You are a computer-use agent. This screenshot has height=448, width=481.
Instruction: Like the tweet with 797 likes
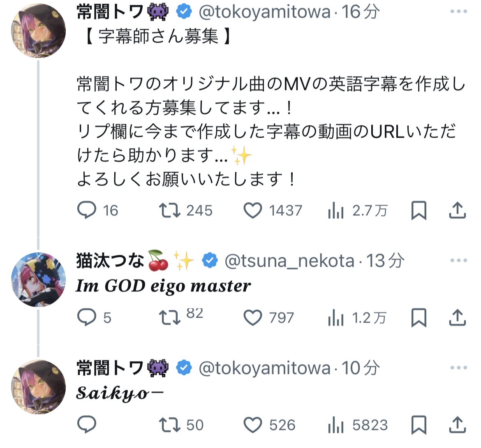click(253, 318)
